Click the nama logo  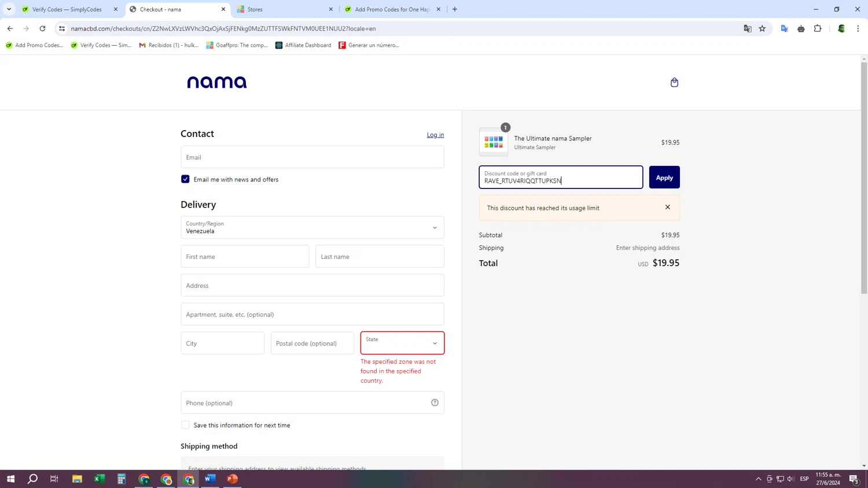(217, 82)
